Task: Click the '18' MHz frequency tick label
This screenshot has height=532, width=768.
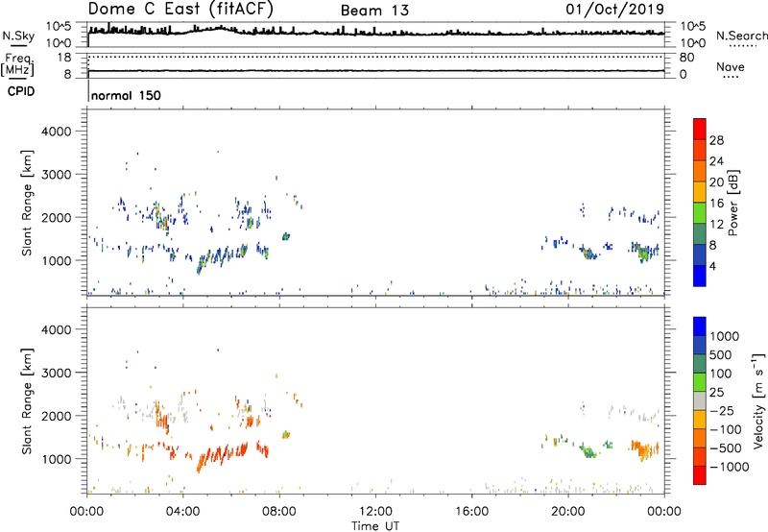Action: click(x=63, y=58)
